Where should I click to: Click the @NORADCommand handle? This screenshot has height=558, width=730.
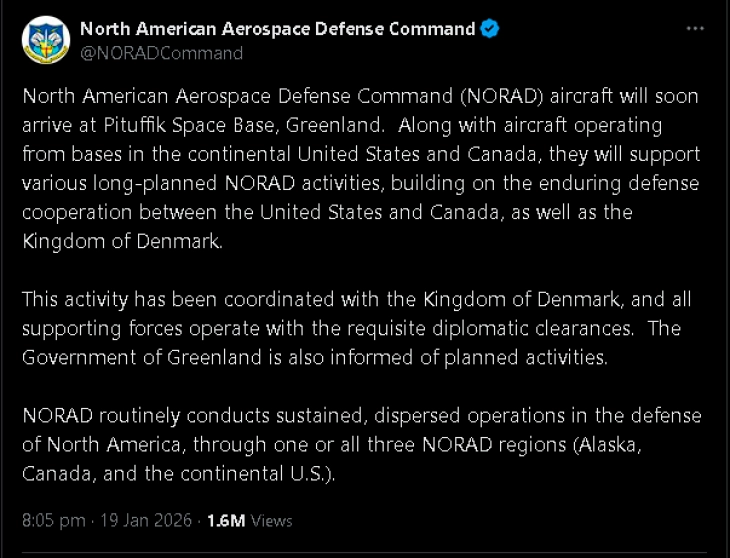point(161,53)
